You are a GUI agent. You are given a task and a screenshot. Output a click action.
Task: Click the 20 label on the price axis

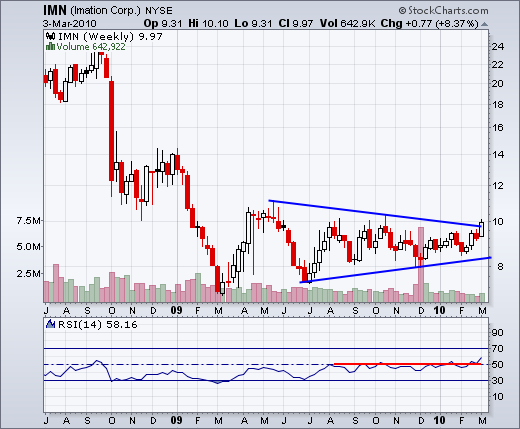[x=498, y=83]
